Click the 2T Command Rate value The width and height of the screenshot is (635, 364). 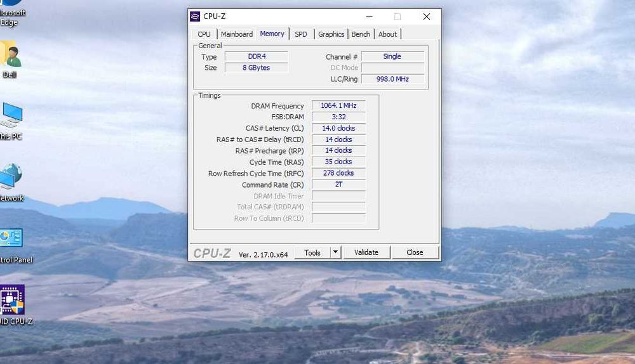[338, 185]
